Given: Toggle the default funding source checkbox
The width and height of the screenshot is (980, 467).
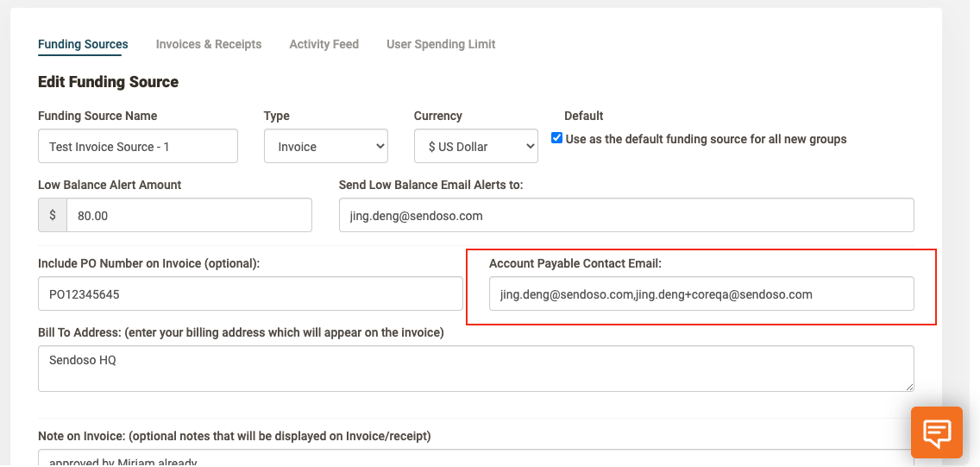Looking at the screenshot, I should pyautogui.click(x=556, y=138).
